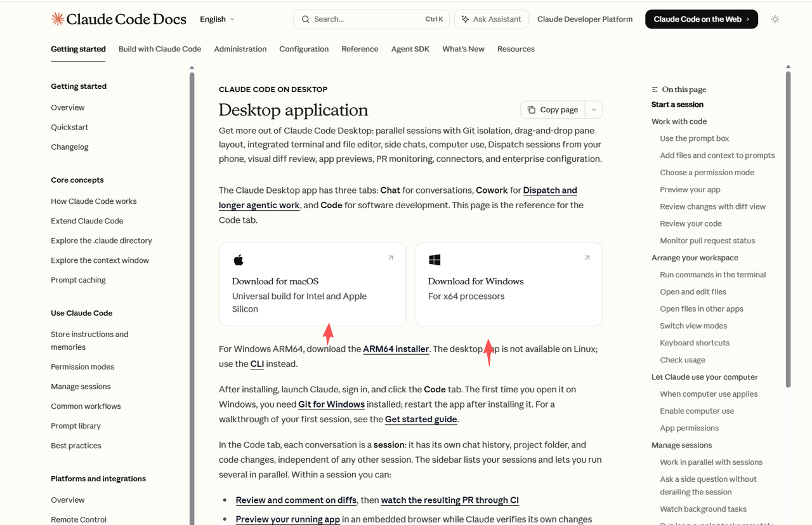Viewport: 812px width, 525px height.
Task: Open the Git for Windows link
Action: point(331,404)
